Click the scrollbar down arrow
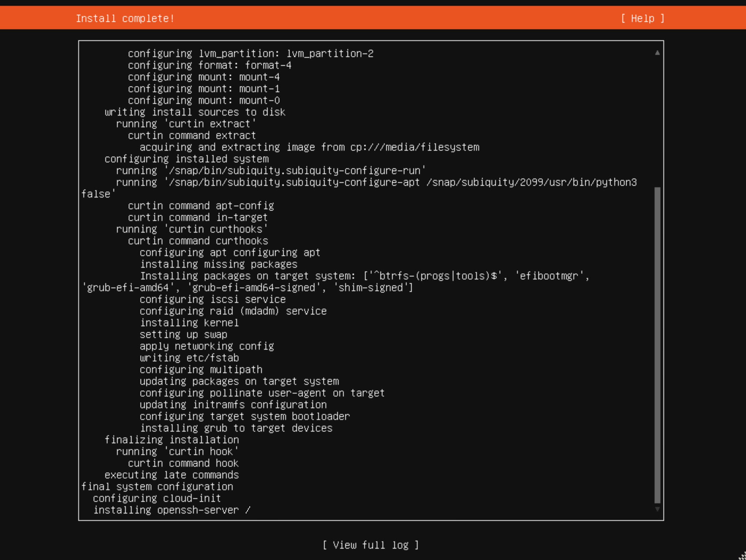Viewport: 746px width, 560px height. [657, 509]
